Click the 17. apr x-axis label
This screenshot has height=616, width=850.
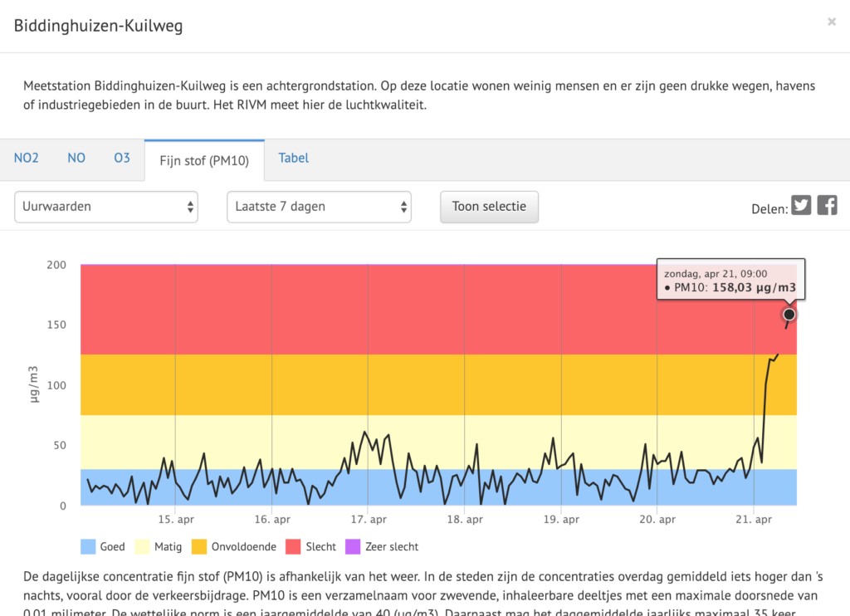(368, 520)
